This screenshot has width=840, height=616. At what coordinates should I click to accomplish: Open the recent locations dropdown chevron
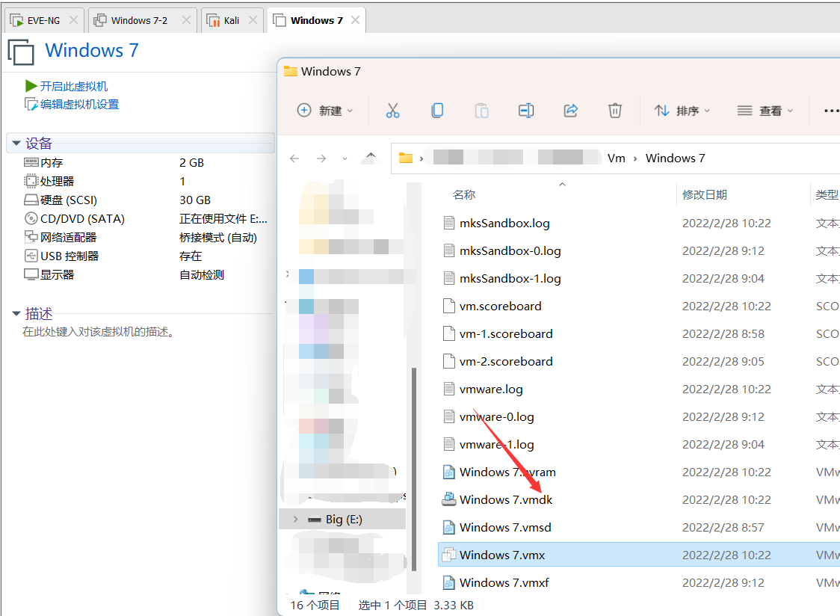coord(345,158)
